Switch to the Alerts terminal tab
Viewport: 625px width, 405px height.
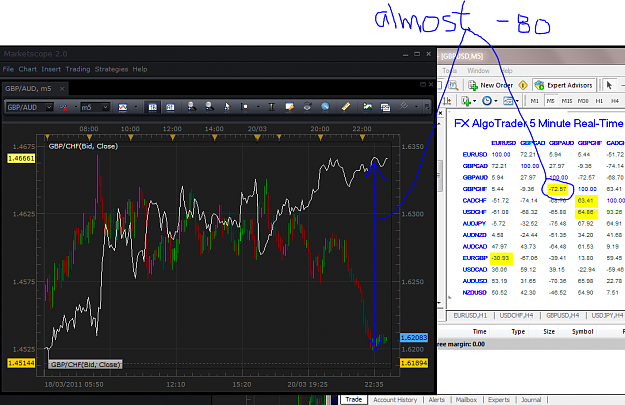click(436, 399)
